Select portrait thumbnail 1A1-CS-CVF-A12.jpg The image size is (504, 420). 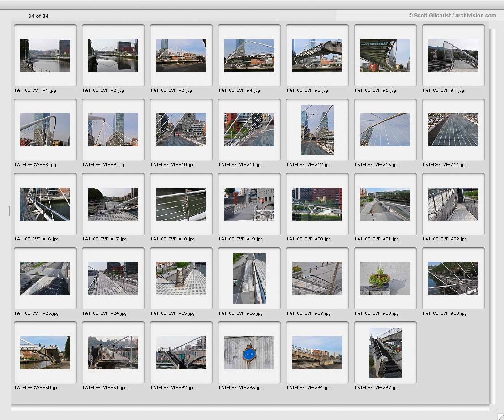pyautogui.click(x=317, y=129)
